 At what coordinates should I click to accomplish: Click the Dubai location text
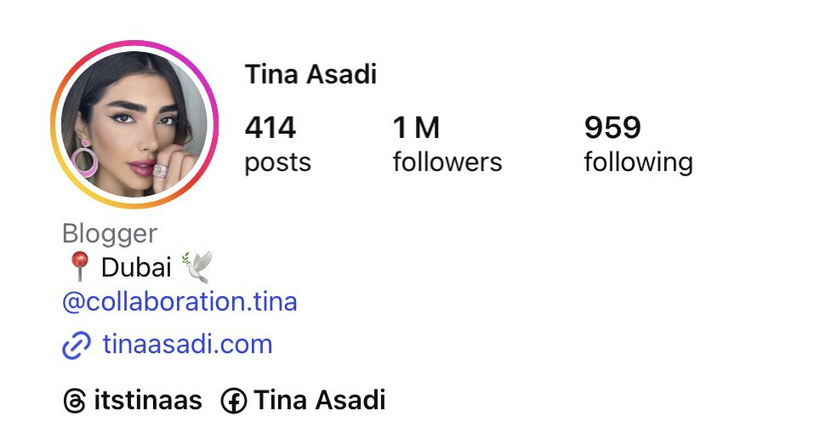click(135, 268)
